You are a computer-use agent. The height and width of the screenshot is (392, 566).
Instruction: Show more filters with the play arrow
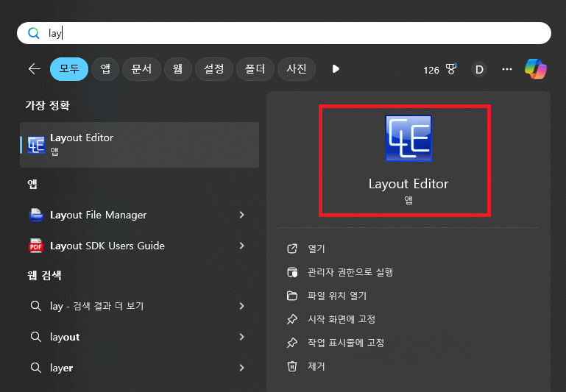tap(336, 68)
